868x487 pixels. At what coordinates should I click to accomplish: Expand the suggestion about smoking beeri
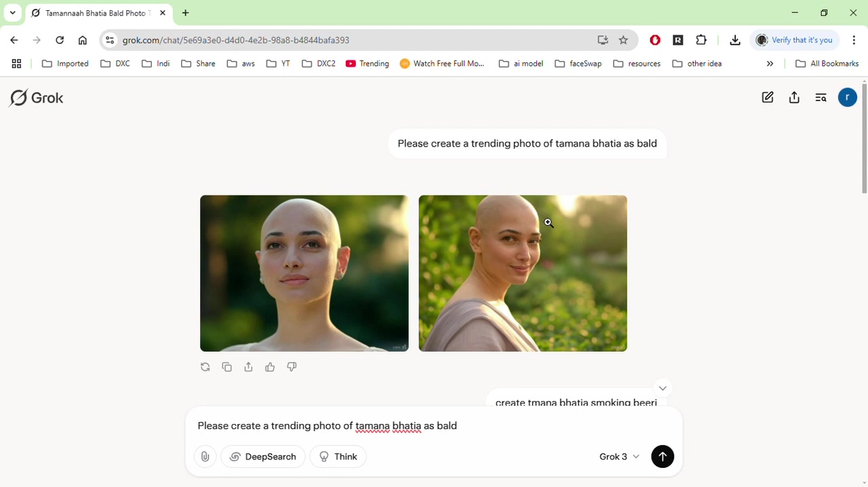coord(663,388)
